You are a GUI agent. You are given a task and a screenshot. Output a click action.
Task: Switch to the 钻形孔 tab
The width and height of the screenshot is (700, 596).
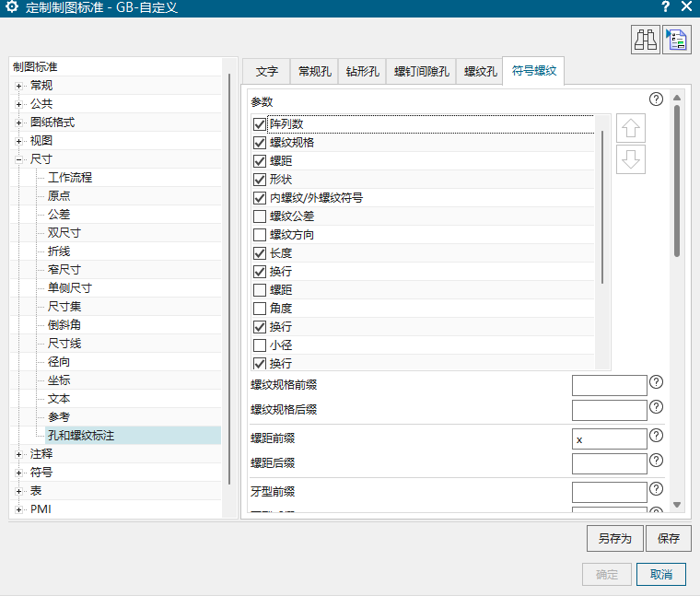pyautogui.click(x=362, y=72)
